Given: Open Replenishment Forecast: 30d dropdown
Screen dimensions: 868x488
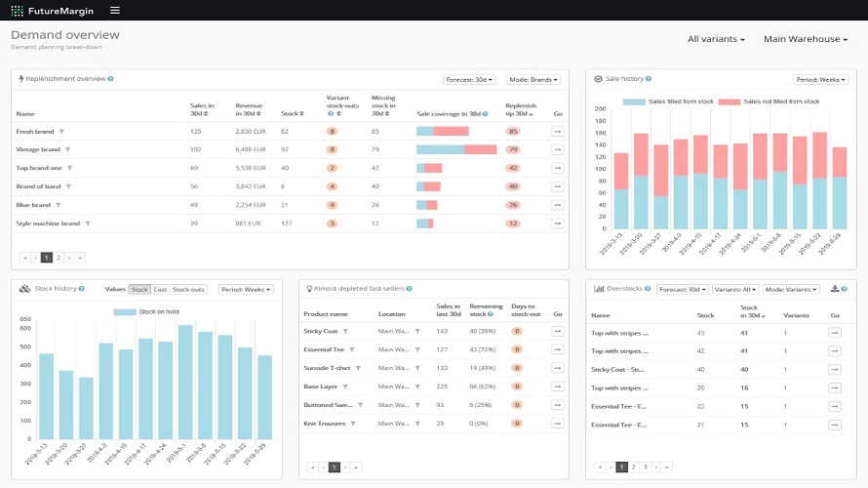Looking at the screenshot, I should (469, 80).
